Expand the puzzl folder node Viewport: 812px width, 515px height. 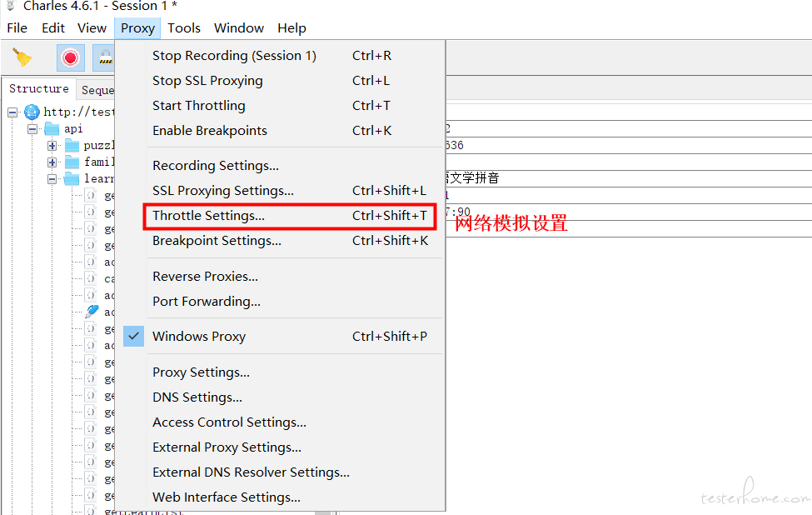tap(52, 146)
